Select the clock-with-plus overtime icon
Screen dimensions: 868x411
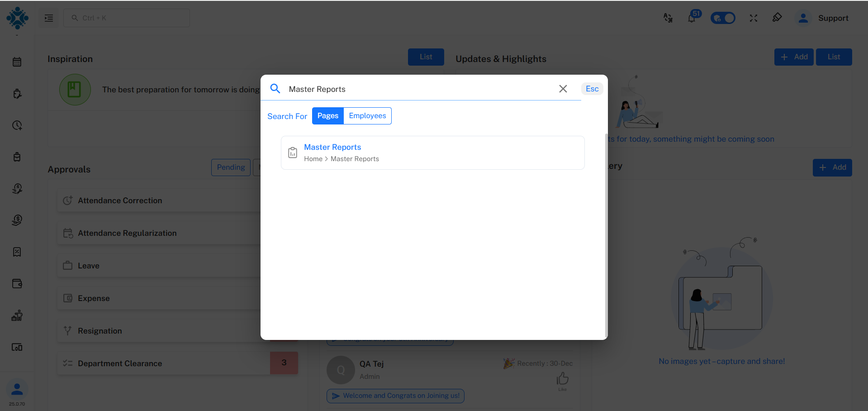click(x=17, y=125)
